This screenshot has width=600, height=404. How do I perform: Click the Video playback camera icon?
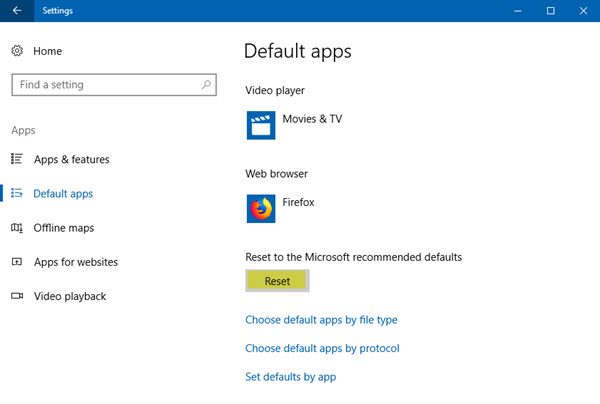coord(17,296)
